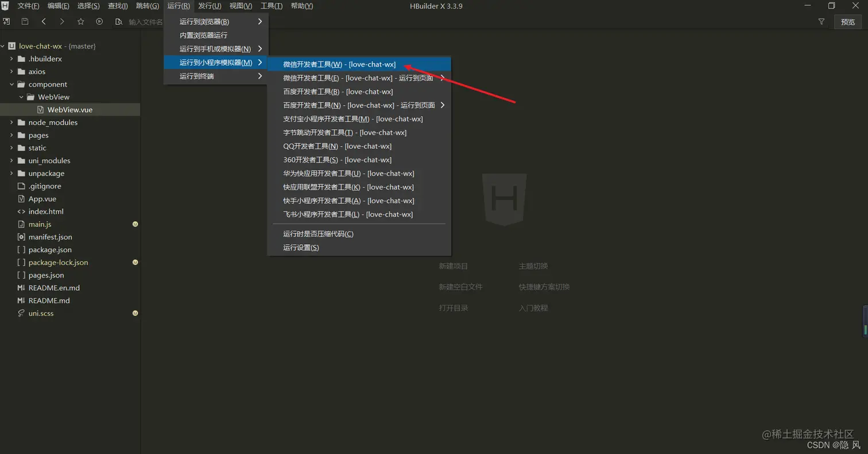Select 360开发者工具(S) entry
This screenshot has width=868, height=454.
[x=359, y=160]
